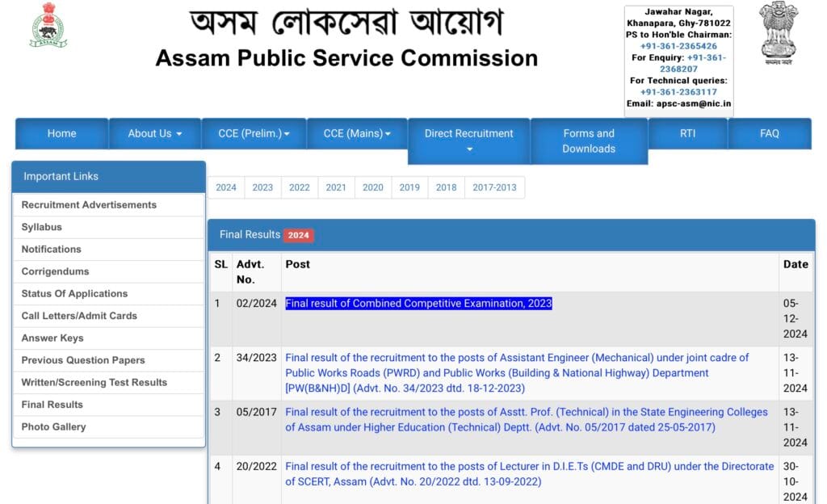The width and height of the screenshot is (827, 504).
Task: Open the Answer Keys sidebar link
Action: [x=109, y=338]
